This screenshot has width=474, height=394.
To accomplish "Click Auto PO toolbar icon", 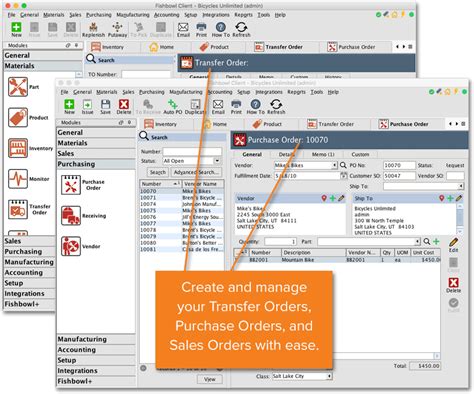I will 173,107.
